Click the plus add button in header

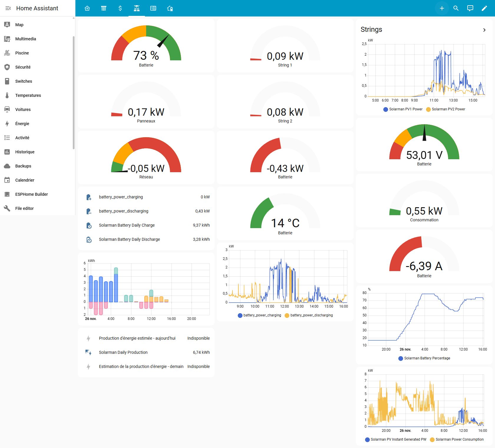442,8
